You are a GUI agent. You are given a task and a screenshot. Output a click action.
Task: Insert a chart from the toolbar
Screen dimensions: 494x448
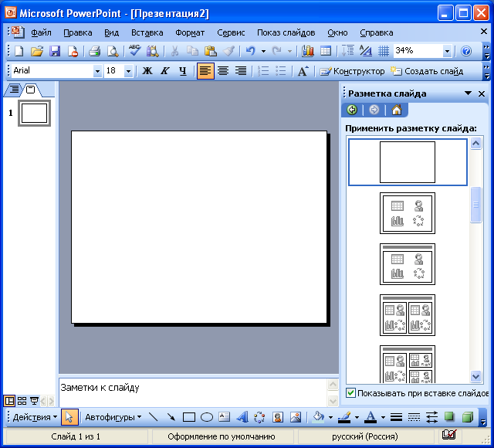pyautogui.click(x=308, y=51)
